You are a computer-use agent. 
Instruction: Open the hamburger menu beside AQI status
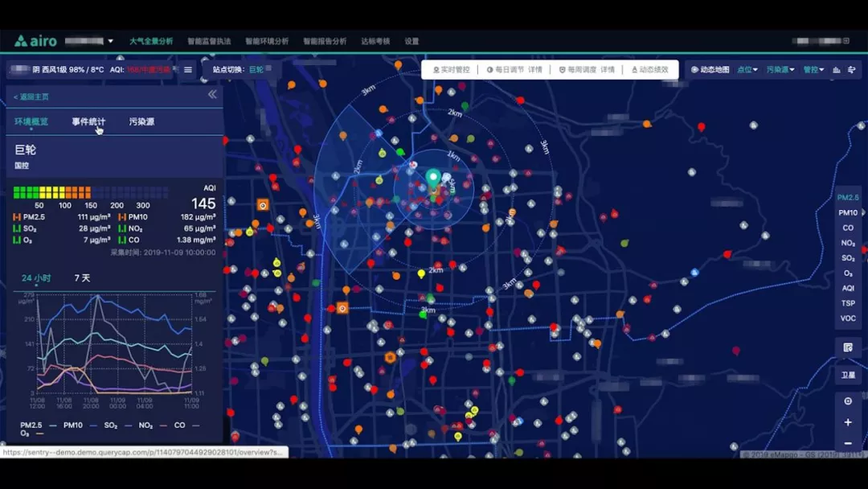tap(188, 70)
